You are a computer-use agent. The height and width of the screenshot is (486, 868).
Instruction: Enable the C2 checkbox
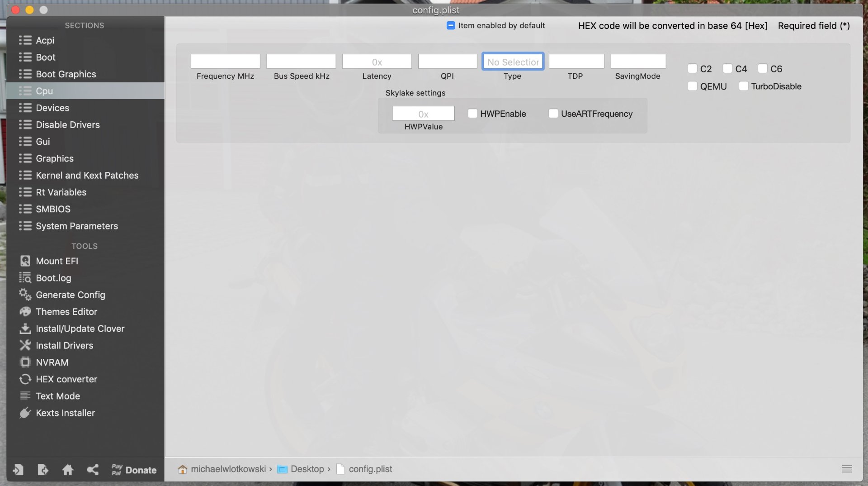click(692, 68)
